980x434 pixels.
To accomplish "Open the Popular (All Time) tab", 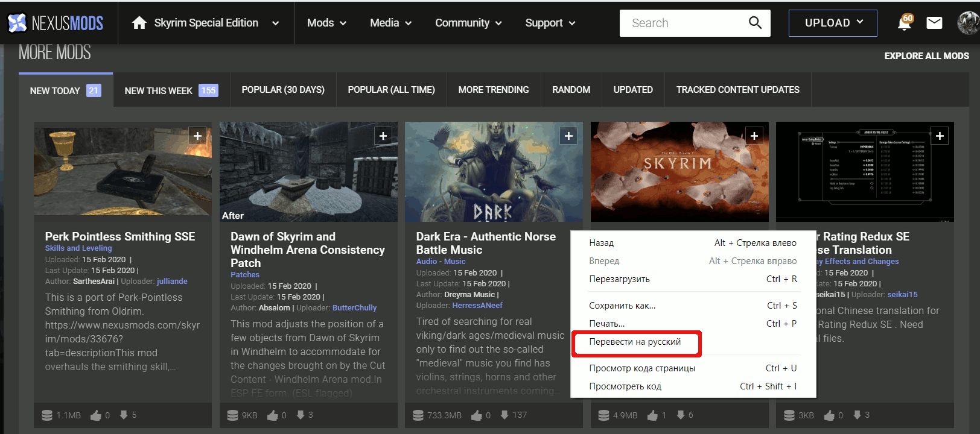I will (391, 90).
